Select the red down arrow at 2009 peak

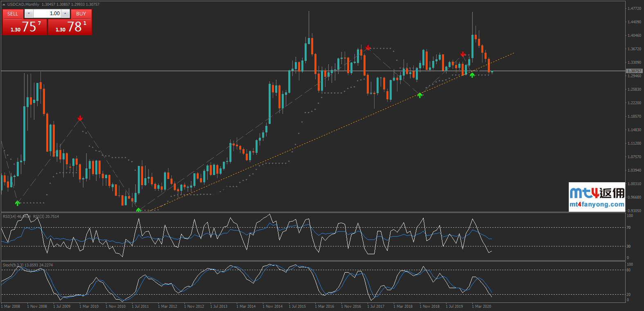[80, 119]
